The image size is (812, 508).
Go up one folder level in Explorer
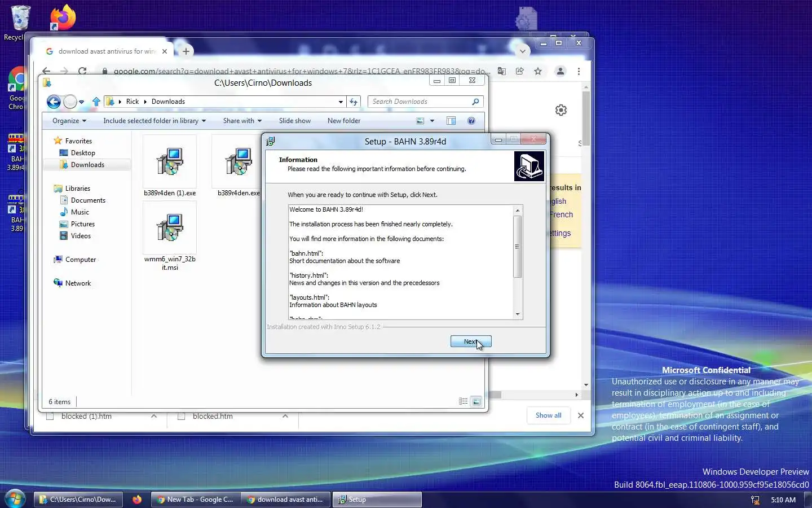[96, 102]
